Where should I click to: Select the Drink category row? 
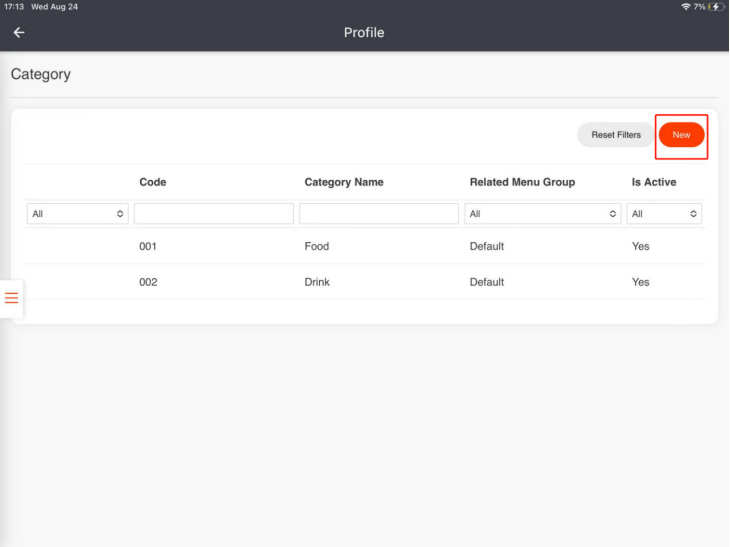click(365, 282)
